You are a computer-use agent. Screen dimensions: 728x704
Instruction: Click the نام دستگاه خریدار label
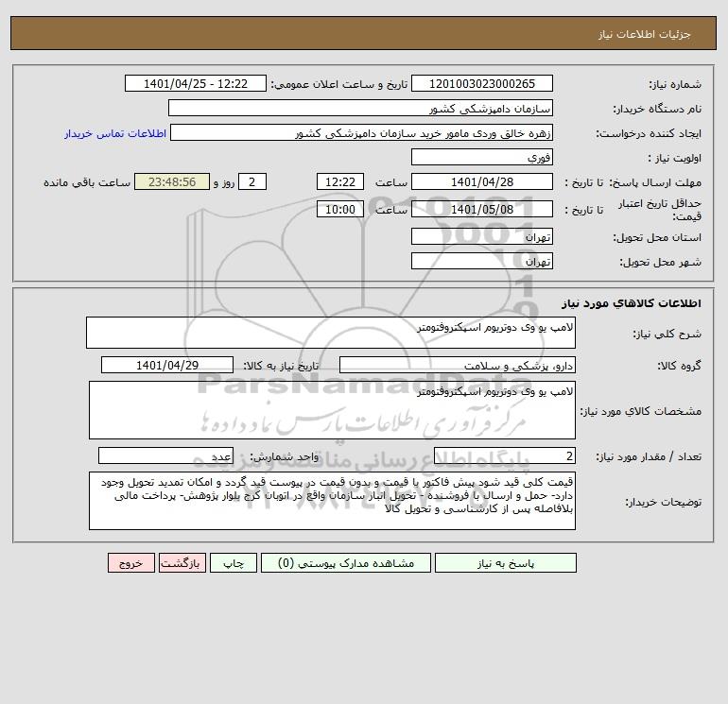657,109
